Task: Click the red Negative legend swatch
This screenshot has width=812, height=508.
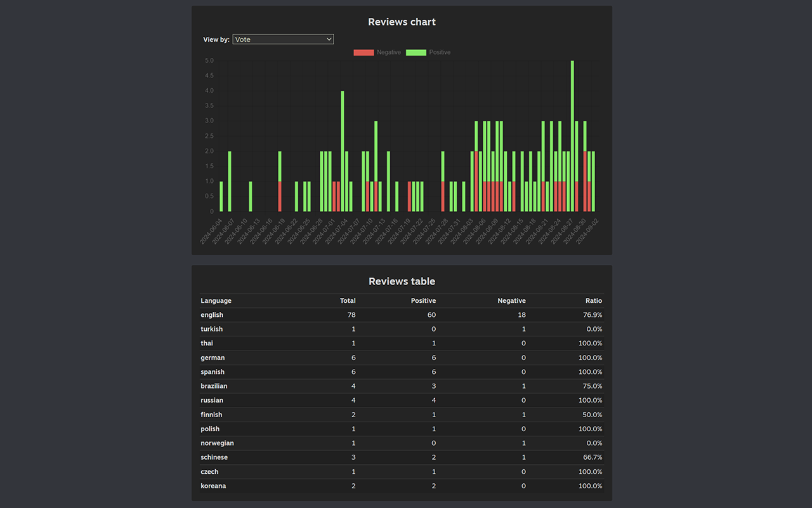Action: (363, 52)
